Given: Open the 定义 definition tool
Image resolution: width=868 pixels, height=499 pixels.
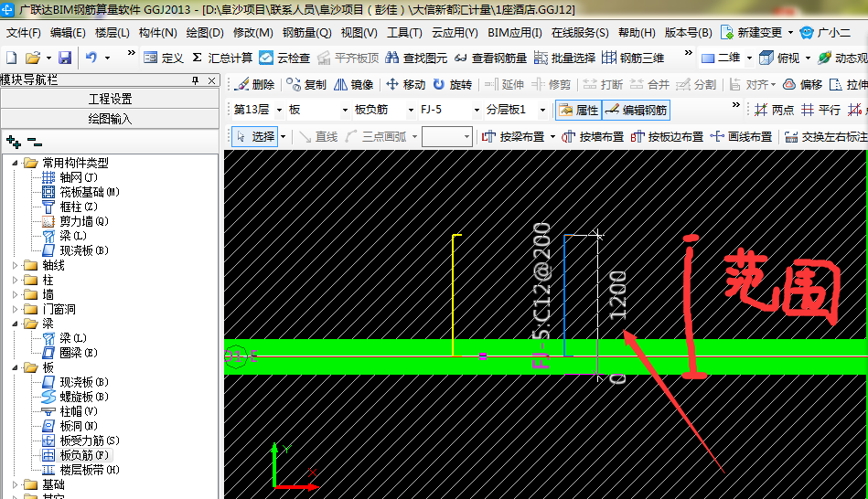Looking at the screenshot, I should [x=164, y=58].
